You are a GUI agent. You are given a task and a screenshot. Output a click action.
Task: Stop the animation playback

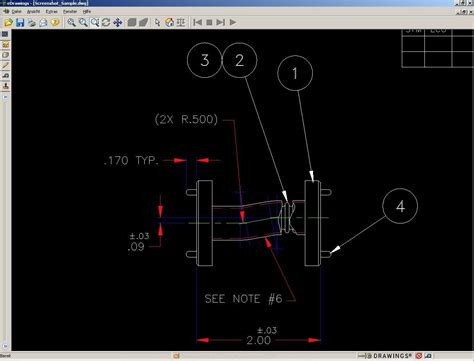(209, 22)
